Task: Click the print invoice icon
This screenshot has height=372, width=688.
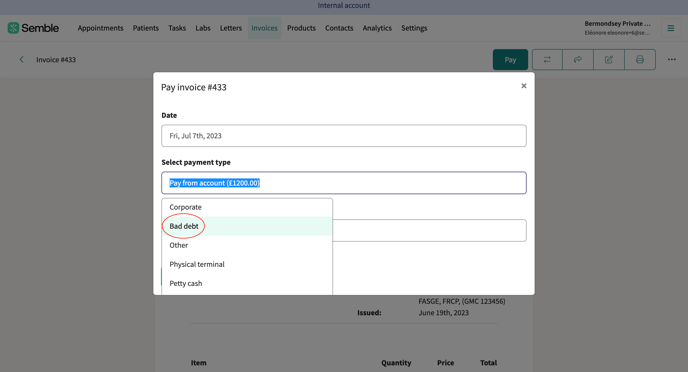Action: pos(640,60)
